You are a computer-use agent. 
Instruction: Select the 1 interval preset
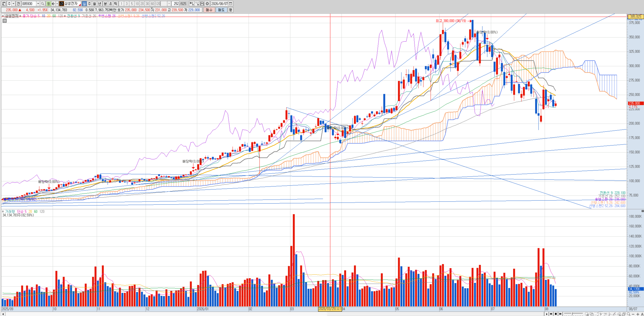pos(121,3)
